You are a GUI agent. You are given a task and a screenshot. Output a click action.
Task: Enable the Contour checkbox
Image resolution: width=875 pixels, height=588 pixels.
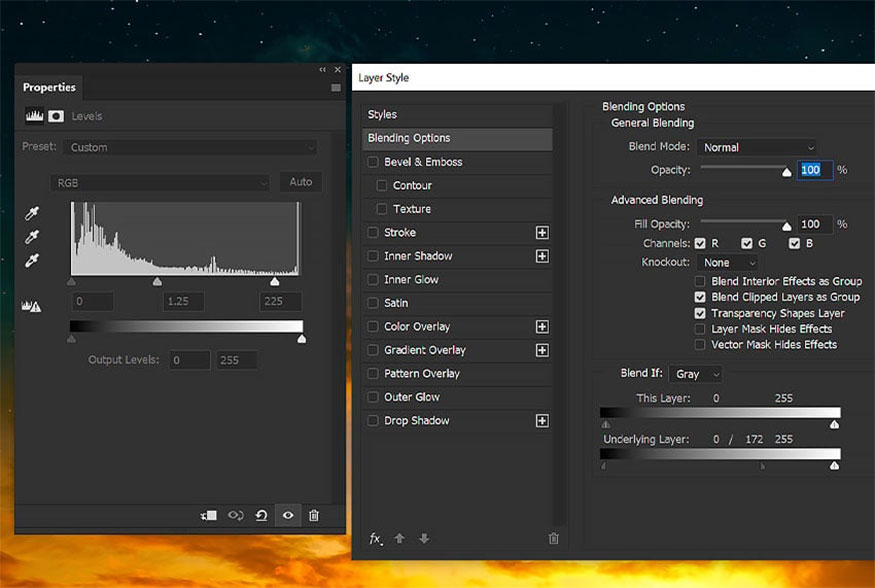[382, 186]
